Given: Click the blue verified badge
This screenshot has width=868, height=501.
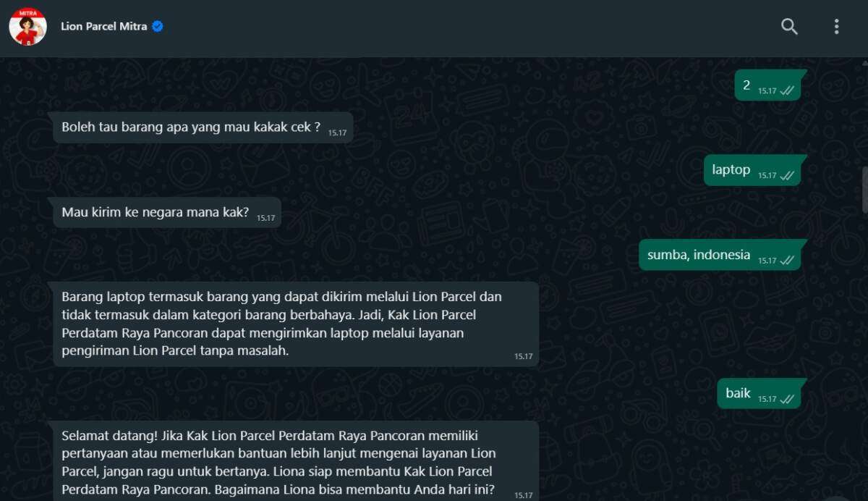Looking at the screenshot, I should coord(158,27).
